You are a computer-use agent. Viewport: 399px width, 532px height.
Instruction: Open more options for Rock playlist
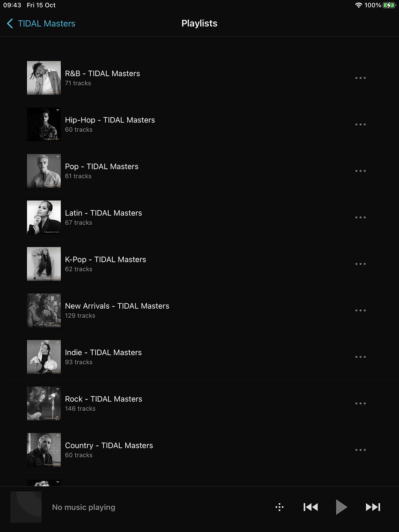click(360, 403)
